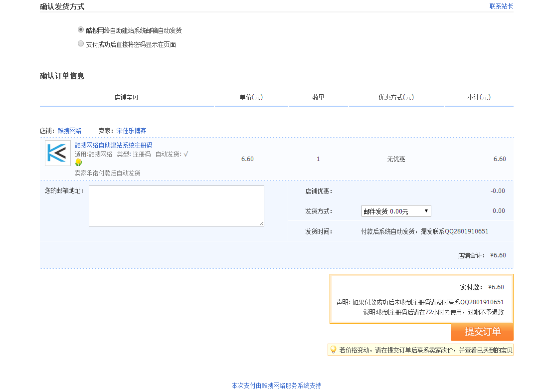Click the 优惠方式(元) column header

(396, 97)
